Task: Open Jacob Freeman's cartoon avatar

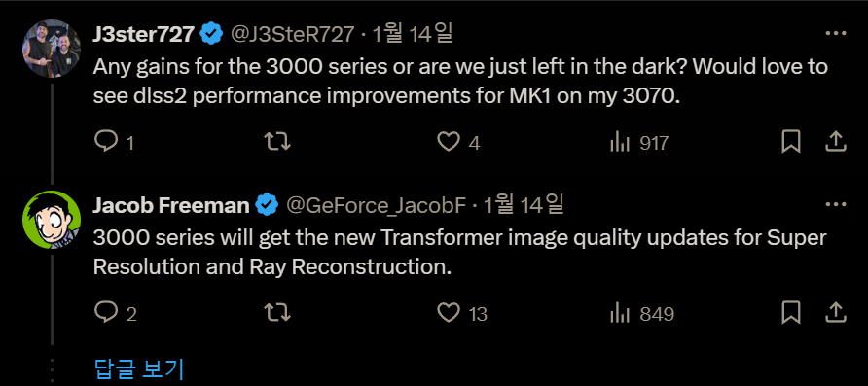Action: click(x=52, y=219)
